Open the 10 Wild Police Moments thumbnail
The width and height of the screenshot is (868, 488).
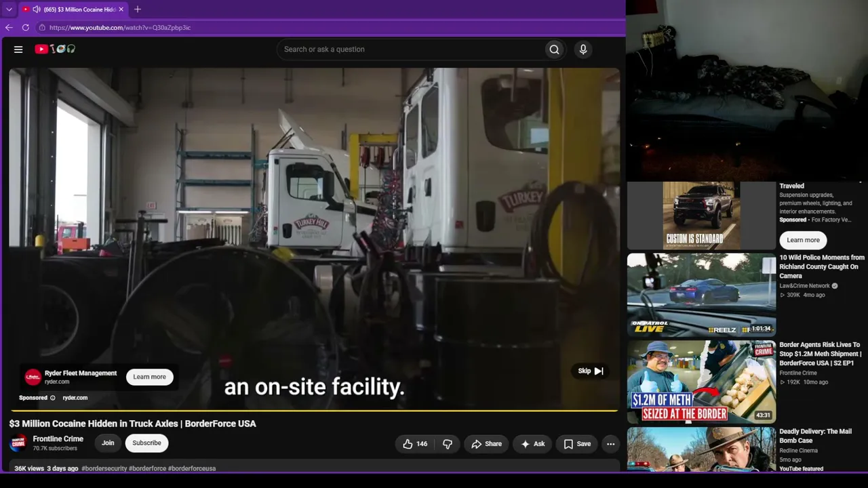[701, 295]
